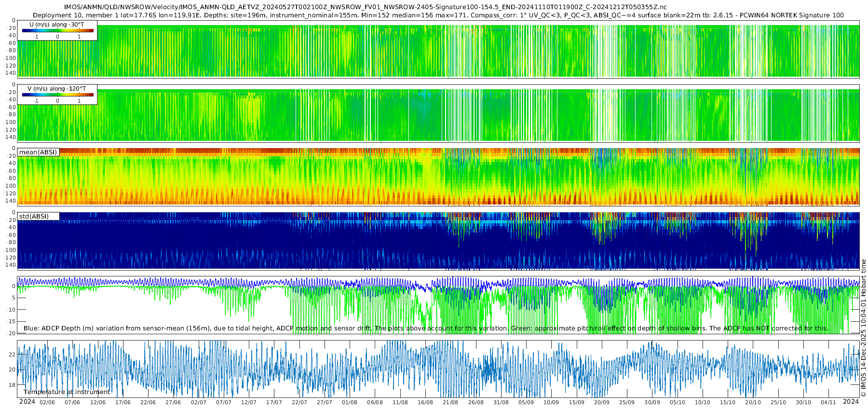Click the 02/07 date tick label

pos(199,402)
